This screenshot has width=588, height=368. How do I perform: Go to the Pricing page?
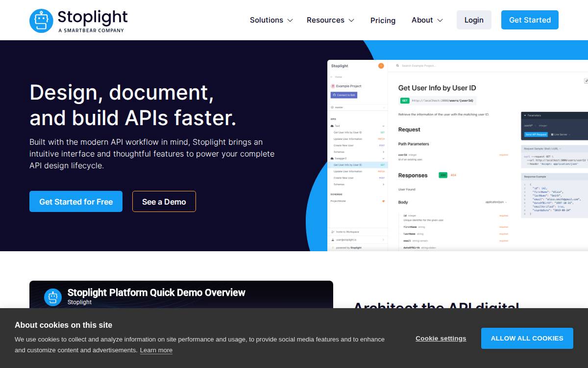coord(383,20)
